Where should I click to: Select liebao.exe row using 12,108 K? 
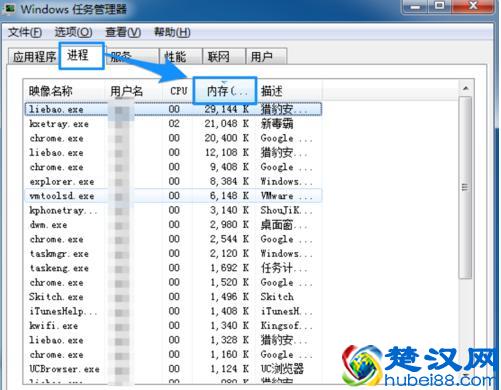173,153
